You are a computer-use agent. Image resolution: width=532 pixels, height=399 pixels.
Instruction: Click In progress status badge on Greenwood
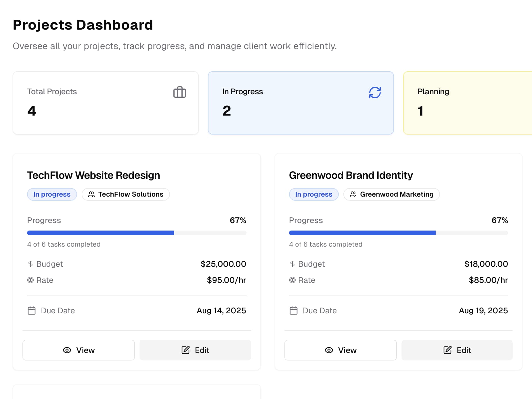point(313,194)
